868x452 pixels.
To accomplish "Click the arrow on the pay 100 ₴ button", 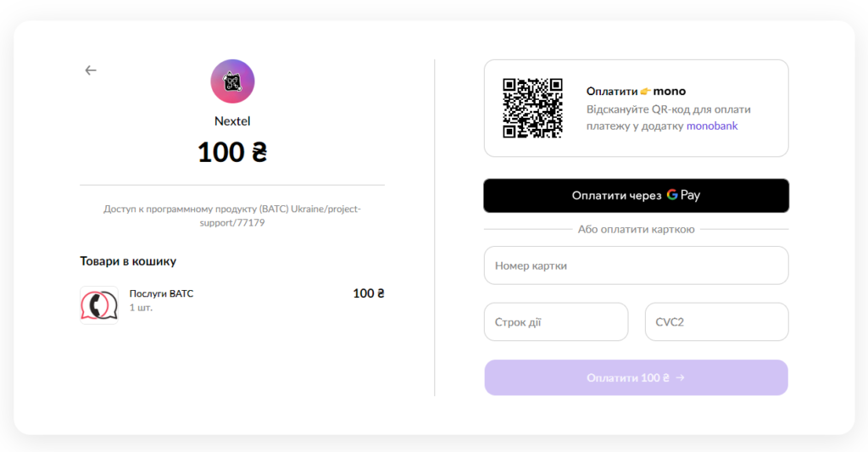I will pos(680,377).
